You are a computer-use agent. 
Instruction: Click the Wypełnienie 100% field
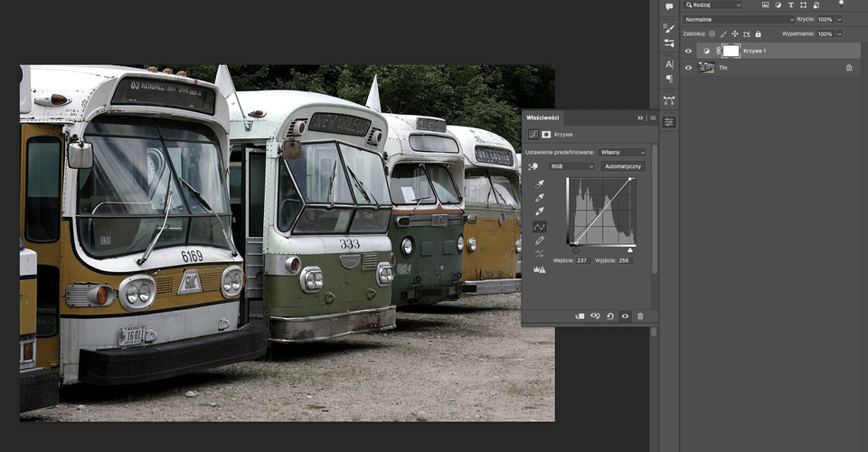[x=826, y=33]
